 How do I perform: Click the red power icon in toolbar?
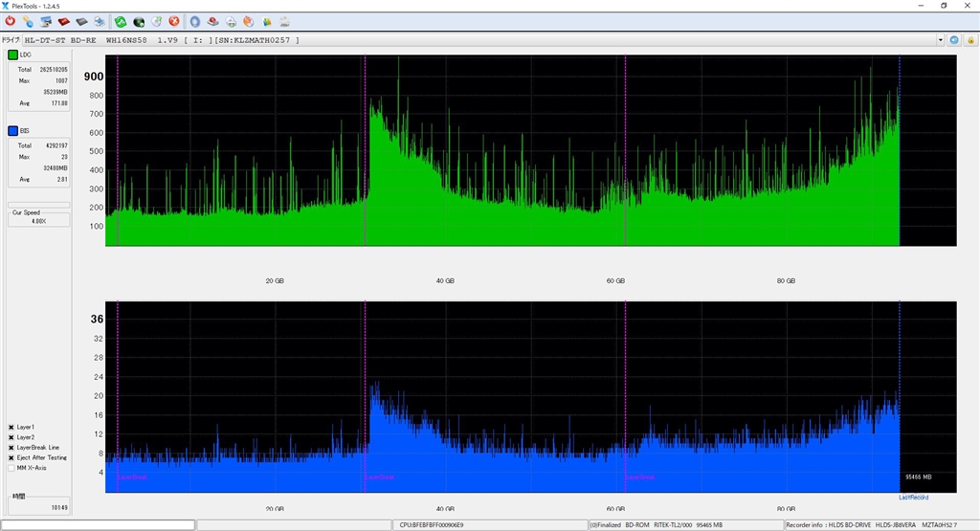coord(10,21)
